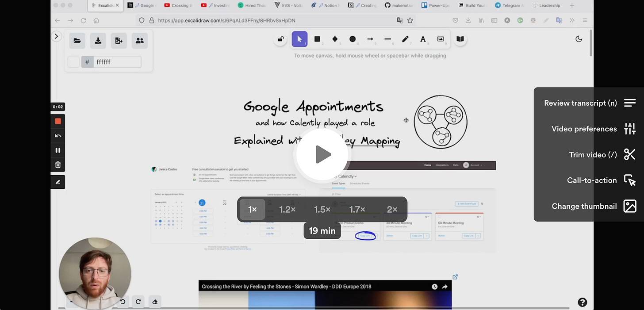Click the ffffff hex color input field
Image resolution: width=644 pixels, height=310 pixels.
point(117,62)
